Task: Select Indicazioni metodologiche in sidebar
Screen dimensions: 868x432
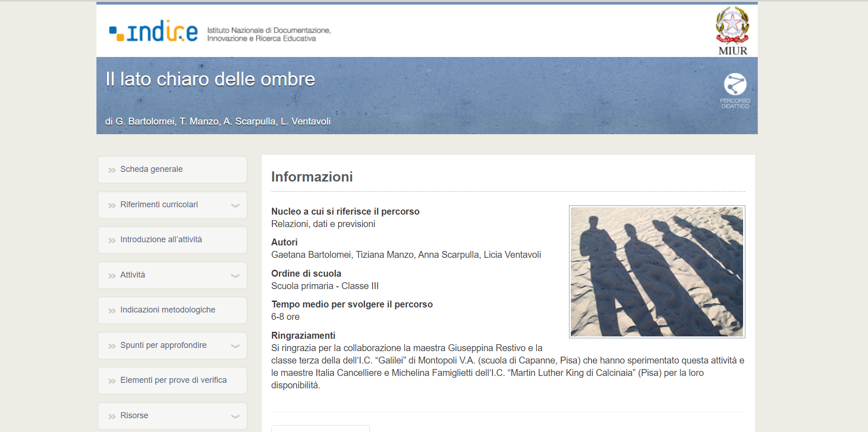Action: (168, 310)
